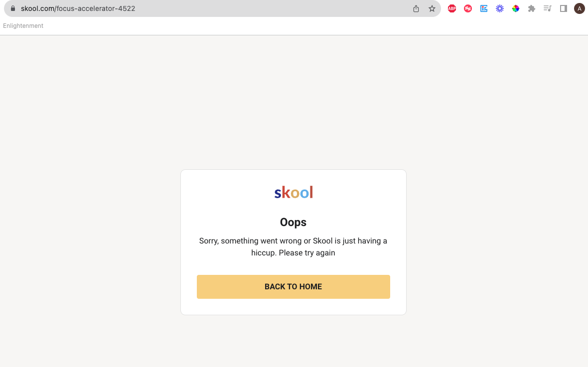Click the purple asterisk extension icon
Viewport: 588px width, 367px height.
pos(500,8)
